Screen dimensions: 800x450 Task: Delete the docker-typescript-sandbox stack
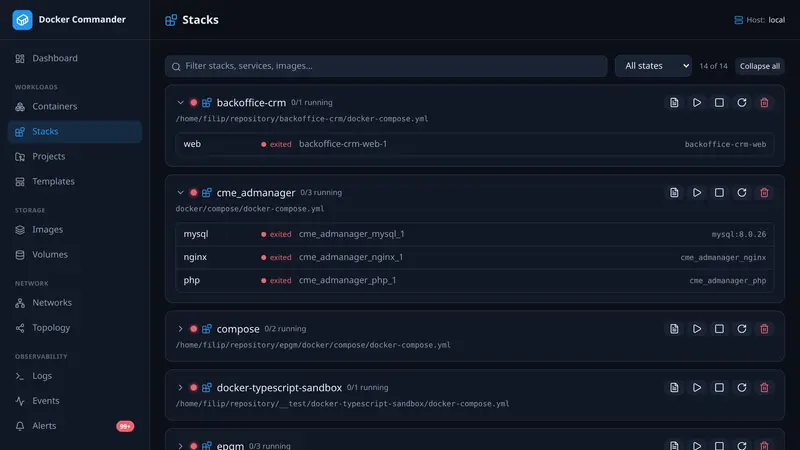point(764,388)
